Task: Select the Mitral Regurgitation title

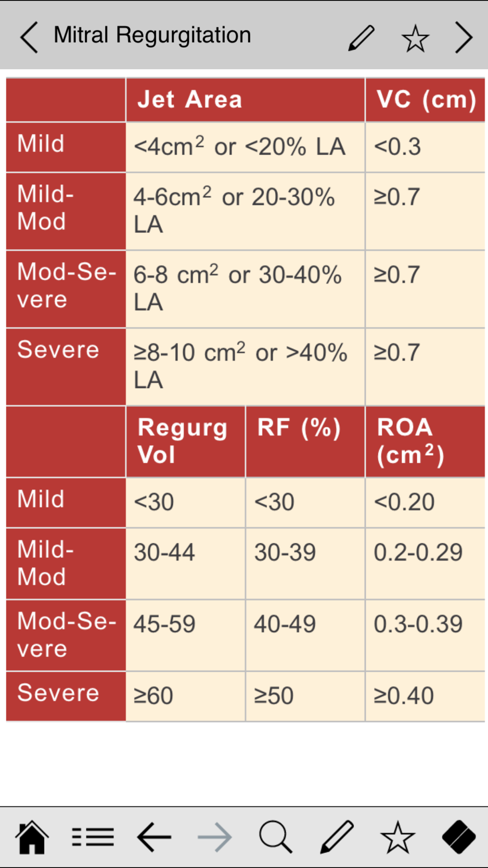Action: pyautogui.click(x=152, y=35)
